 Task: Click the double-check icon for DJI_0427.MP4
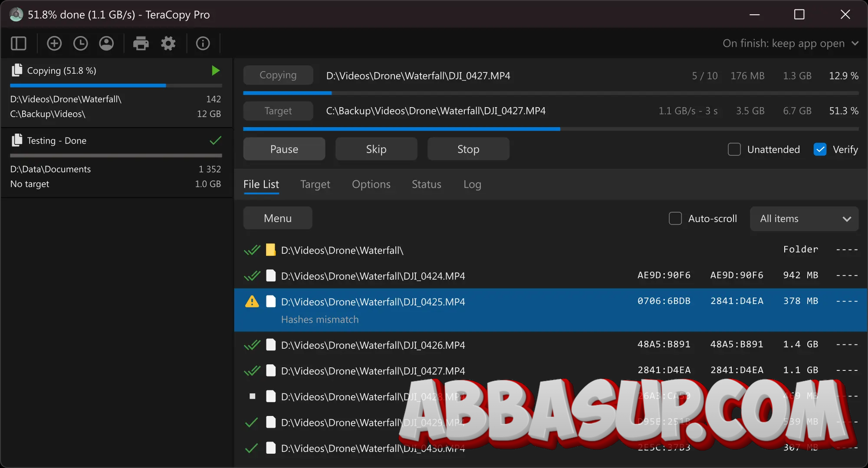[x=252, y=371]
